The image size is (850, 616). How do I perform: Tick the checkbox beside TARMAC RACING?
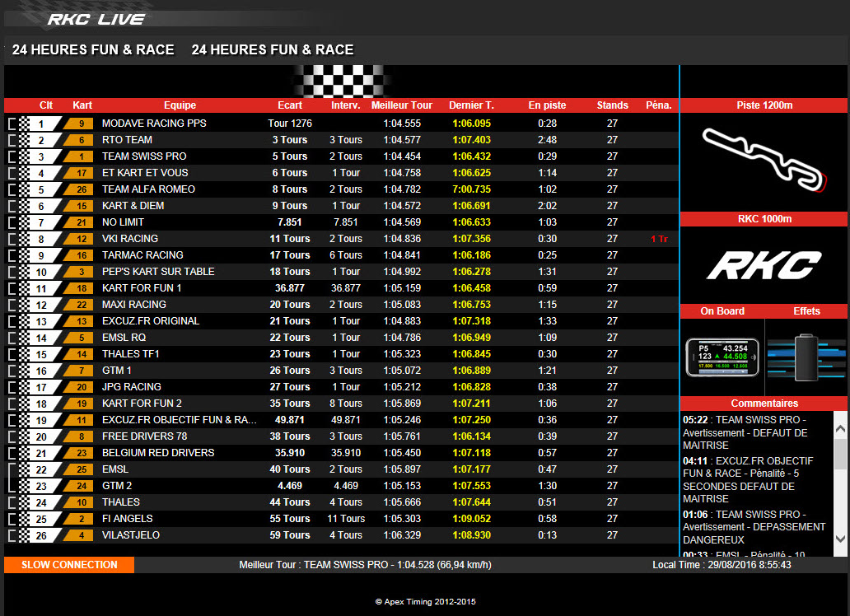click(x=12, y=255)
